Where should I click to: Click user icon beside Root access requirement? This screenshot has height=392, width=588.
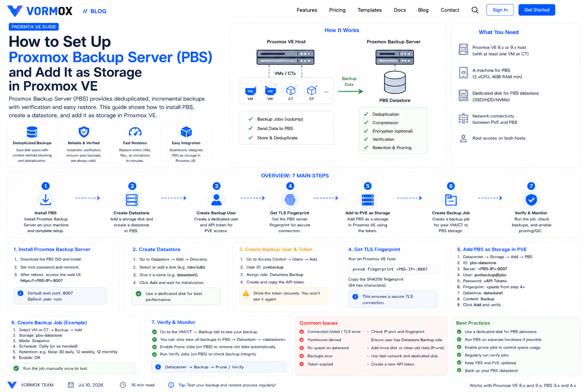[463, 139]
